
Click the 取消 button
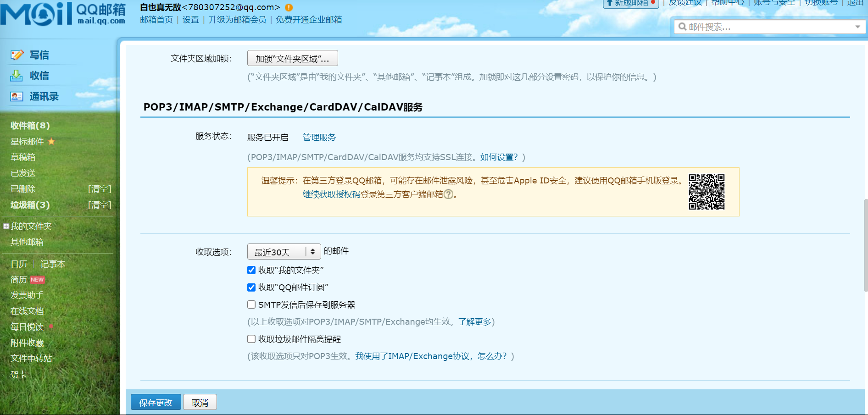pyautogui.click(x=200, y=402)
